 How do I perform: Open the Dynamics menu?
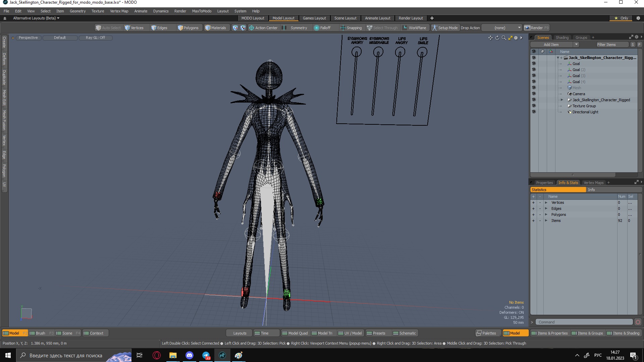coord(161,11)
